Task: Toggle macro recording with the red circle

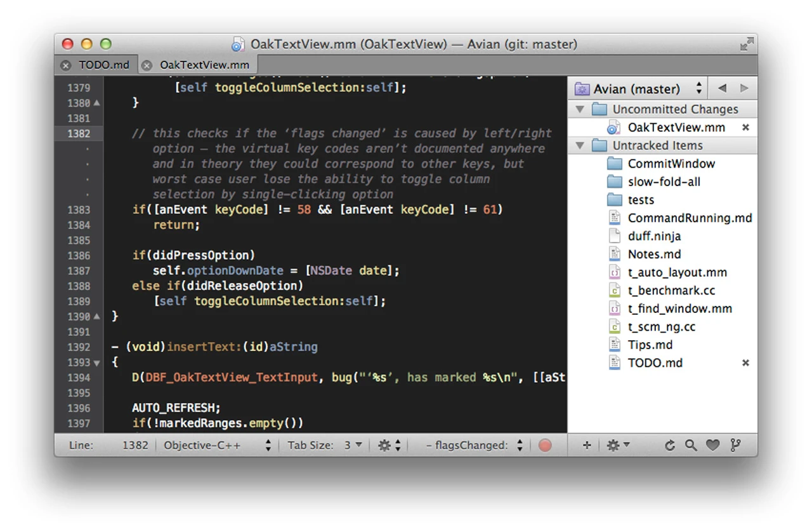Action: coord(545,446)
